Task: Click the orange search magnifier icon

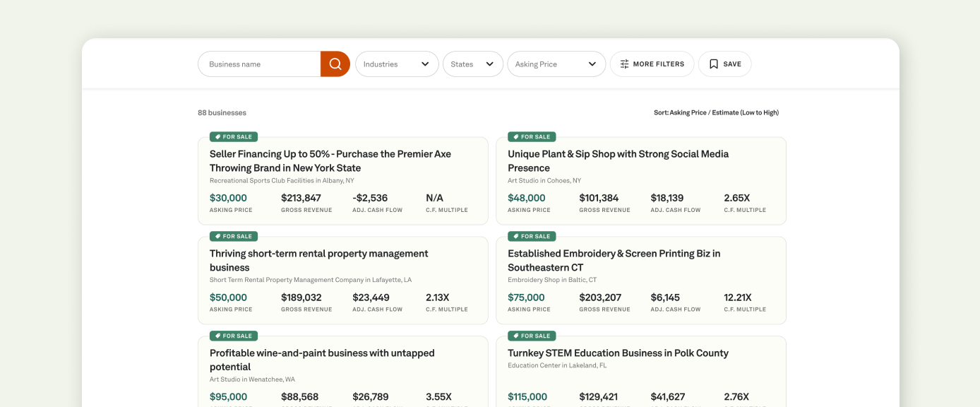Action: (335, 64)
